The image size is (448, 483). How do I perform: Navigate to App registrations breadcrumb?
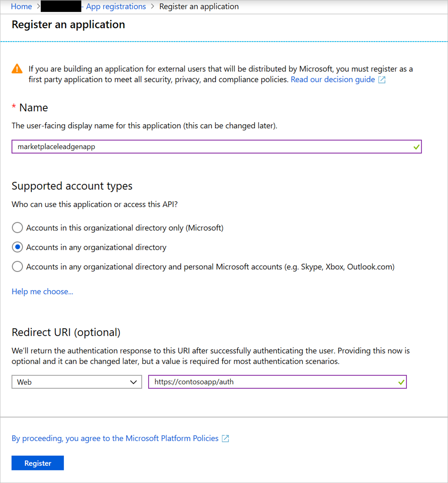[116, 7]
